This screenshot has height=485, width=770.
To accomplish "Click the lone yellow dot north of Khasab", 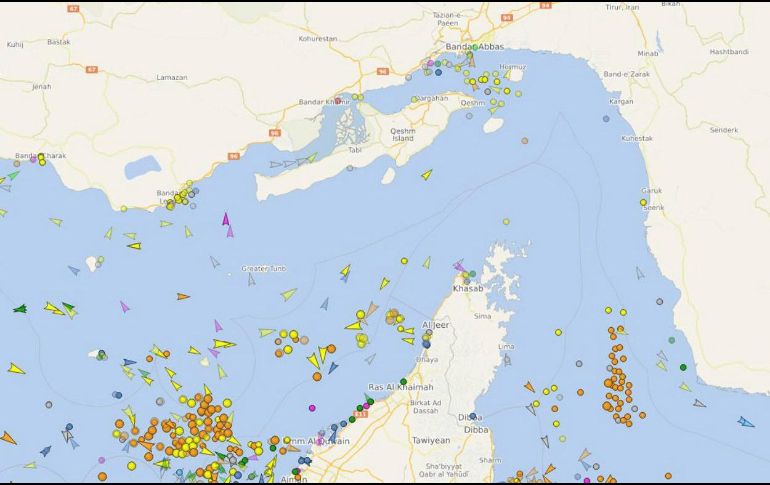I will coord(506,222).
